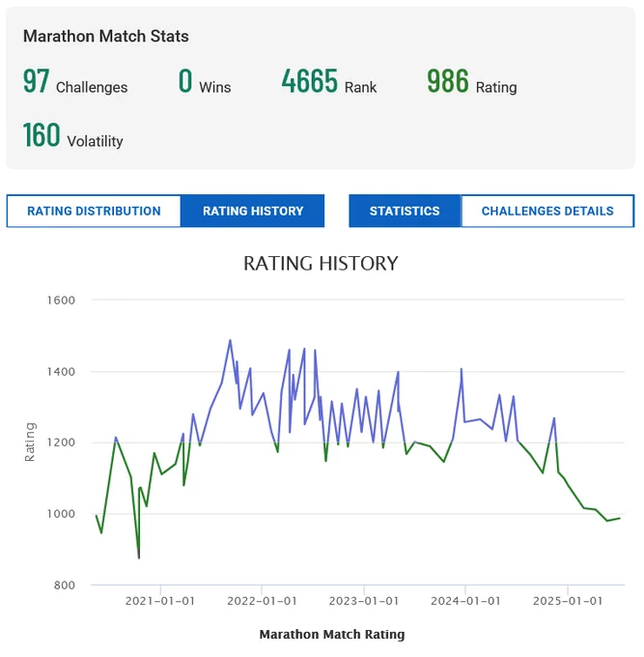Click the 2022-01-01 axis label
The image size is (644, 657).
coord(262,601)
